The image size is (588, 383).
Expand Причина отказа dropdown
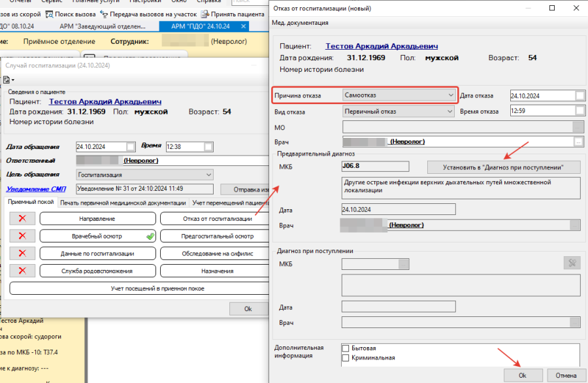click(x=450, y=95)
